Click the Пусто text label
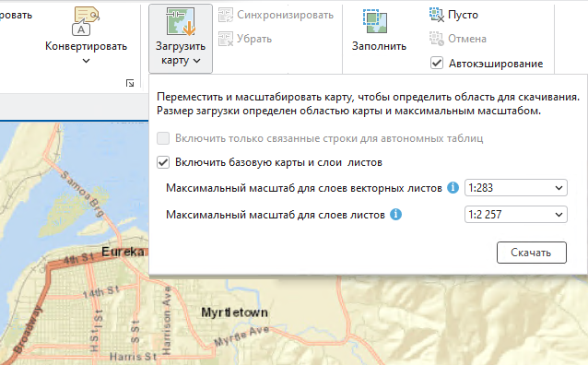This screenshot has width=588, height=365. [464, 15]
